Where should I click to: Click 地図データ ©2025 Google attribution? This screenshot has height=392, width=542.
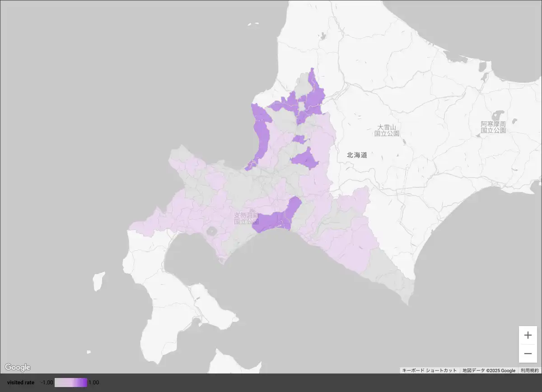[x=489, y=370]
